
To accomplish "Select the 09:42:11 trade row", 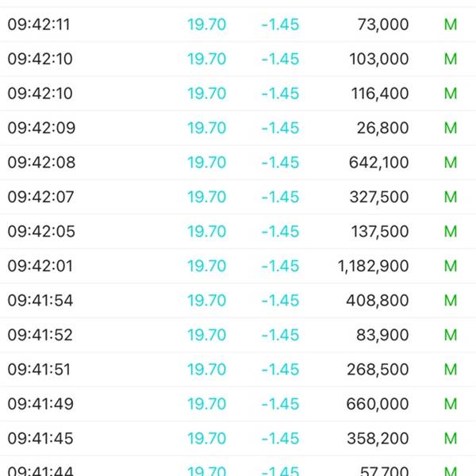I will (x=238, y=25).
